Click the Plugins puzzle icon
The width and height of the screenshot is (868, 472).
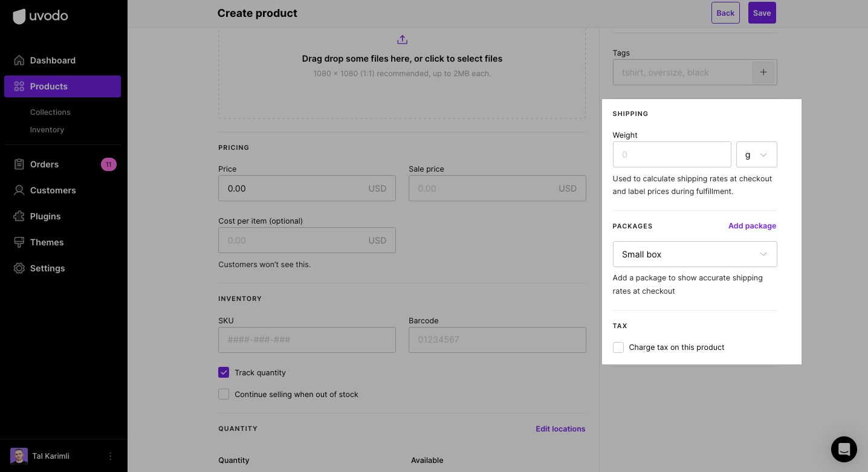[19, 216]
